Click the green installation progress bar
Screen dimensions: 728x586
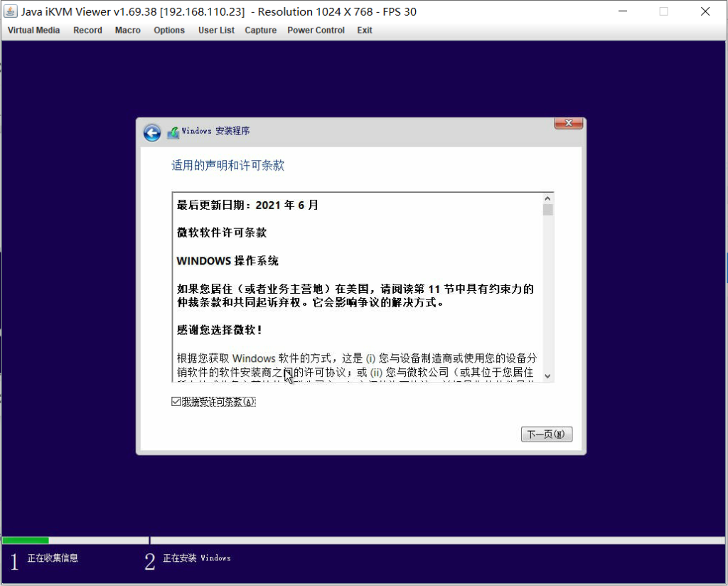coord(26,540)
